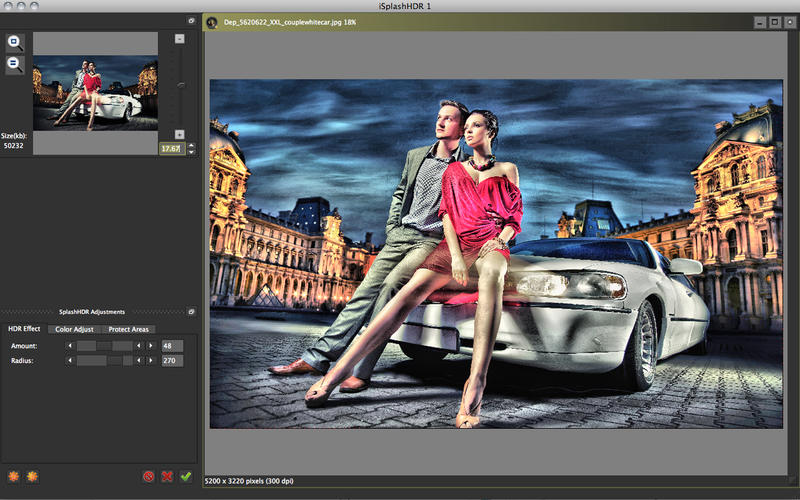Switch to the Color Adjust tab
The image size is (800, 500).
coord(74,330)
